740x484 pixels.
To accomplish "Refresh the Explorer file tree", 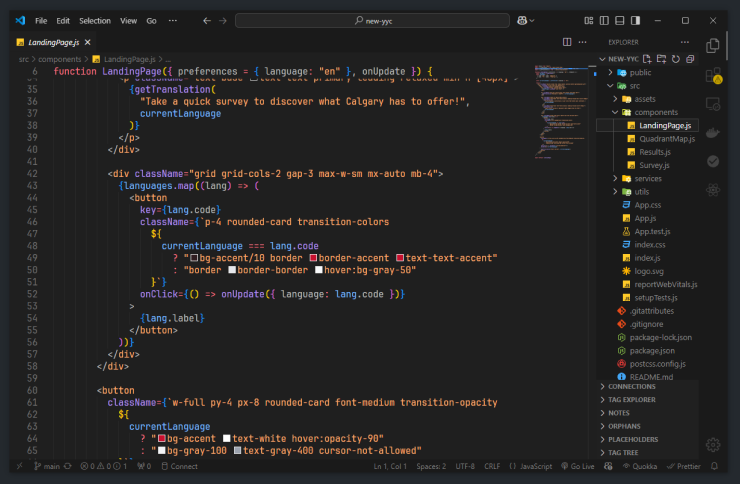I will click(x=676, y=59).
